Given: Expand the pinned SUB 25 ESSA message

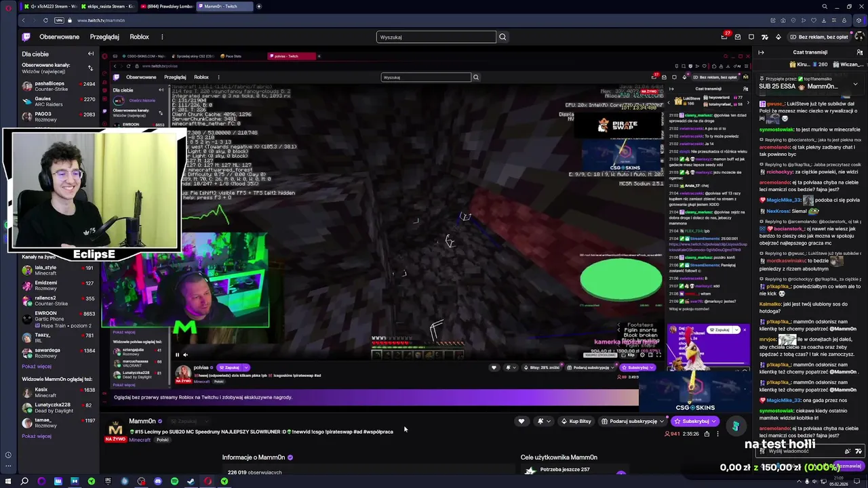Looking at the screenshot, I should click(x=855, y=83).
